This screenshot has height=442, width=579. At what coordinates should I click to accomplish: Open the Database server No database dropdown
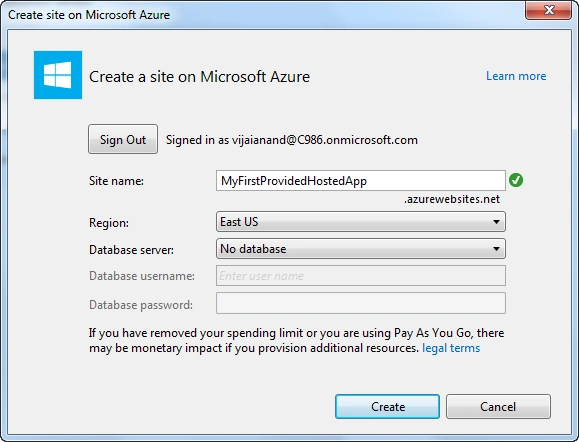(361, 249)
